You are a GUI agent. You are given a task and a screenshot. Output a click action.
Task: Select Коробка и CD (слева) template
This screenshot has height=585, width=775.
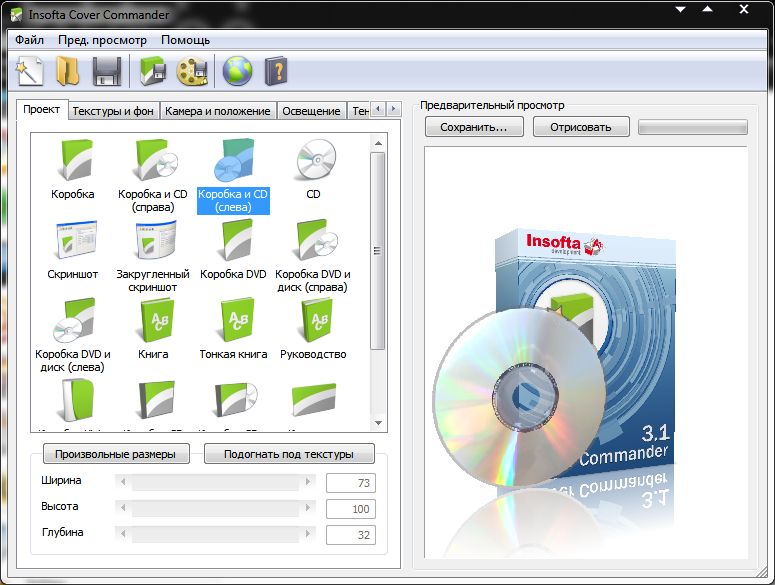point(233,176)
